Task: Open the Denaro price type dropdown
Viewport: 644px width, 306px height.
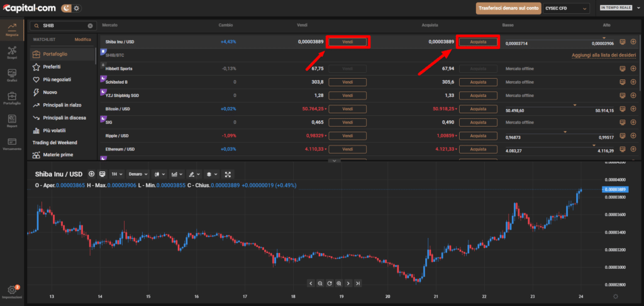Action: click(138, 174)
